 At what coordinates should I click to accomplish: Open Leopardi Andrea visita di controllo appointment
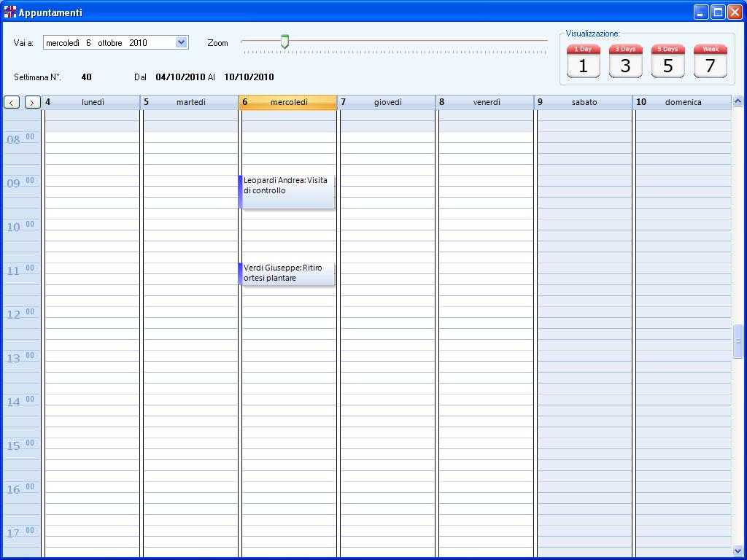(x=287, y=191)
